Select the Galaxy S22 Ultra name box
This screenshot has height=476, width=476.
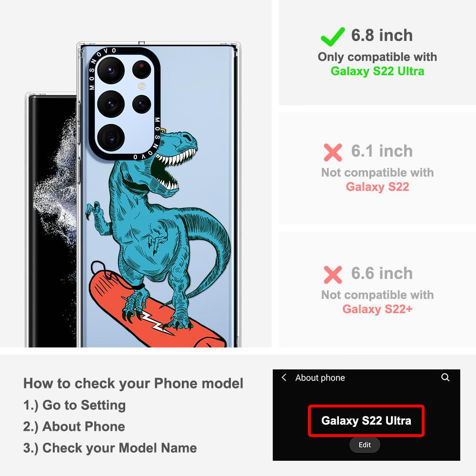pyautogui.click(x=366, y=421)
